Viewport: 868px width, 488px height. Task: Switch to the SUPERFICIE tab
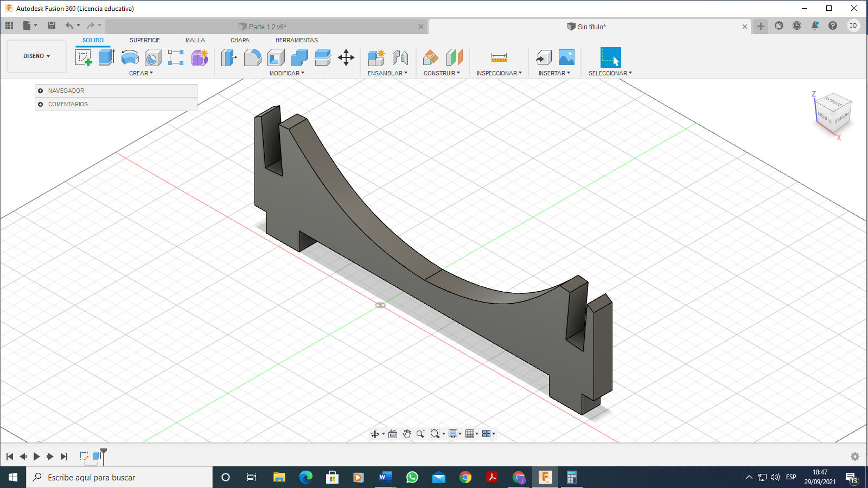[145, 40]
